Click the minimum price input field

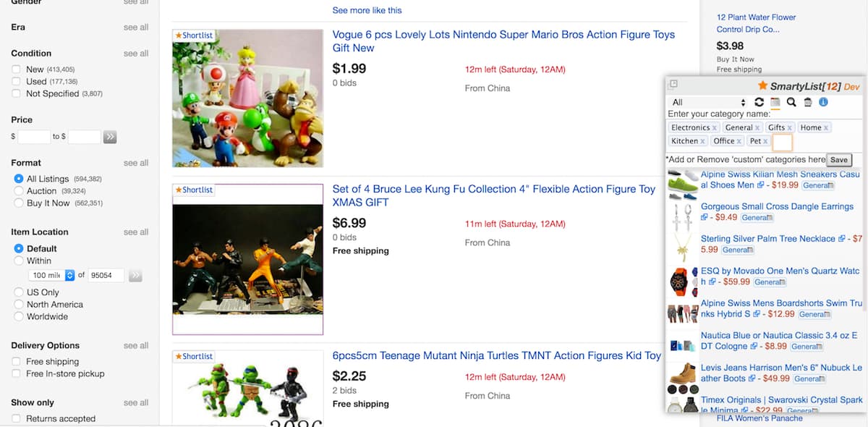click(x=34, y=137)
